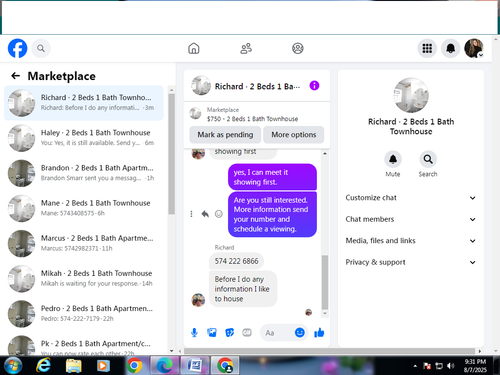The height and width of the screenshot is (375, 500).
Task: Expand the Privacy & support section
Action: click(x=411, y=262)
